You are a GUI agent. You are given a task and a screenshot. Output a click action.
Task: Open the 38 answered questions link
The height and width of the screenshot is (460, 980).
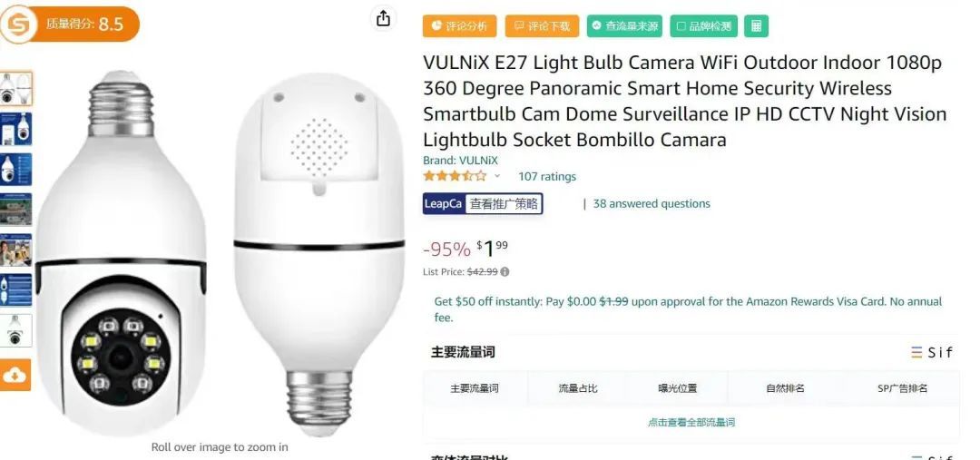pos(652,204)
